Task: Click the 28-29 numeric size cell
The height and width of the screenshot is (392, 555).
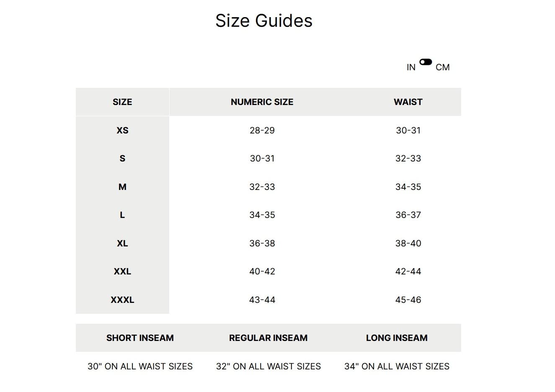Action: tap(262, 131)
